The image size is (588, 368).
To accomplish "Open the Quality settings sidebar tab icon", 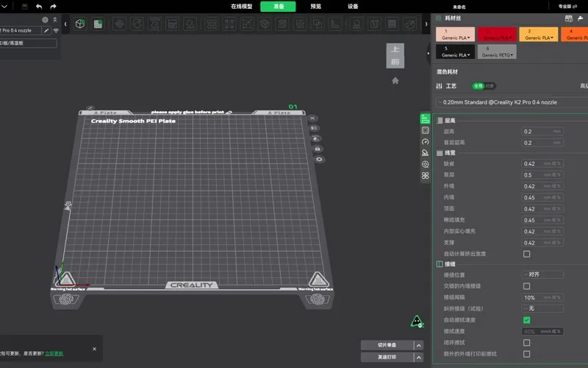I will coord(425,119).
